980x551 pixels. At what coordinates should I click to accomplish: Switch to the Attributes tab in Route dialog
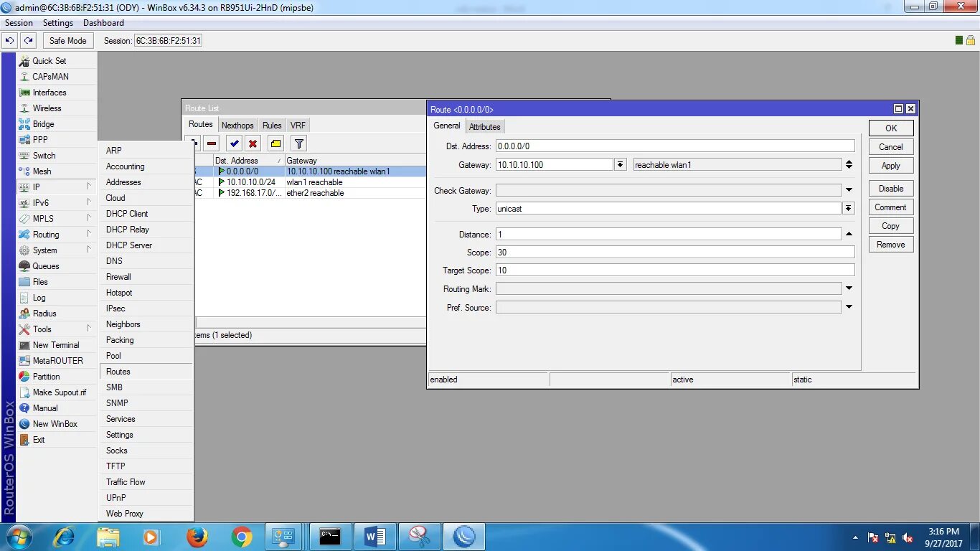point(485,126)
